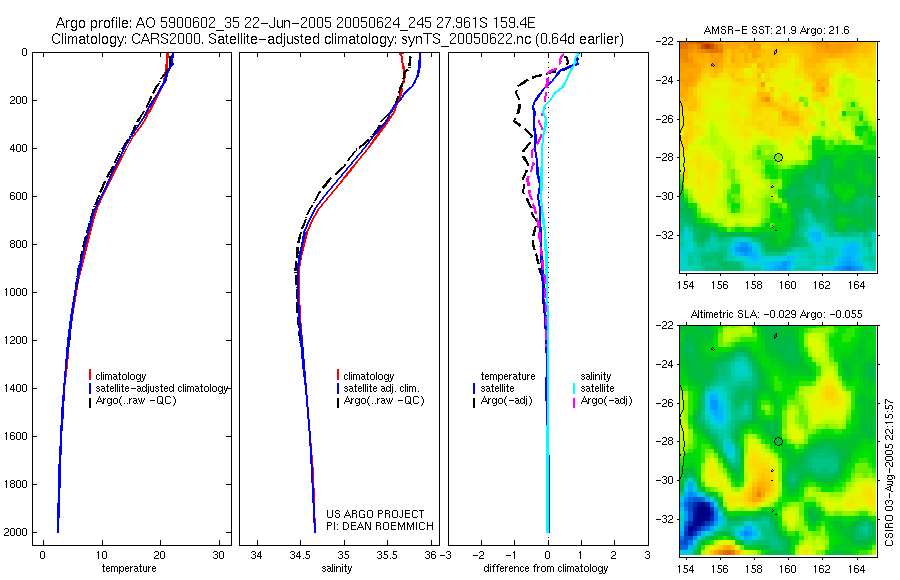Click cyan salinity satellite legend marker
The image size is (900, 580).
click(575, 388)
